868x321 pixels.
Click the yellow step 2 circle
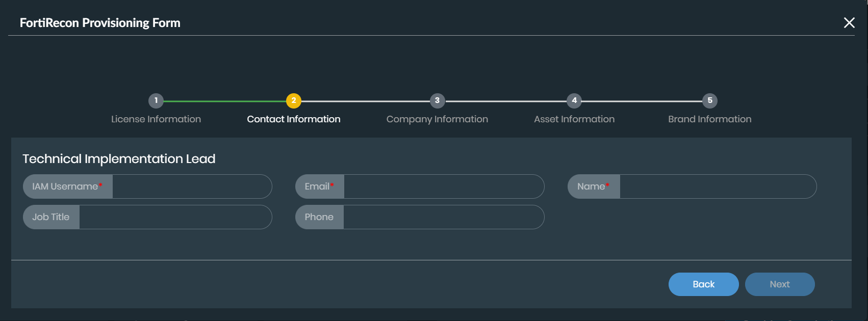294,100
